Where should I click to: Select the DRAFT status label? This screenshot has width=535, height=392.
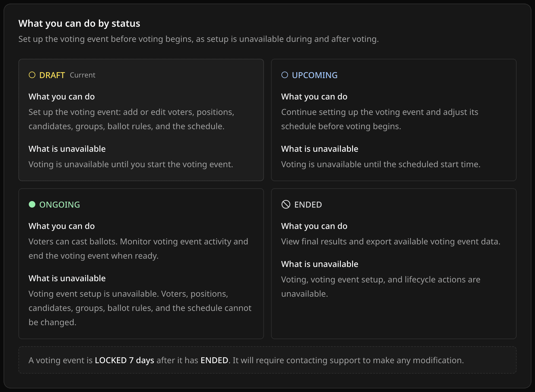pyautogui.click(x=52, y=75)
